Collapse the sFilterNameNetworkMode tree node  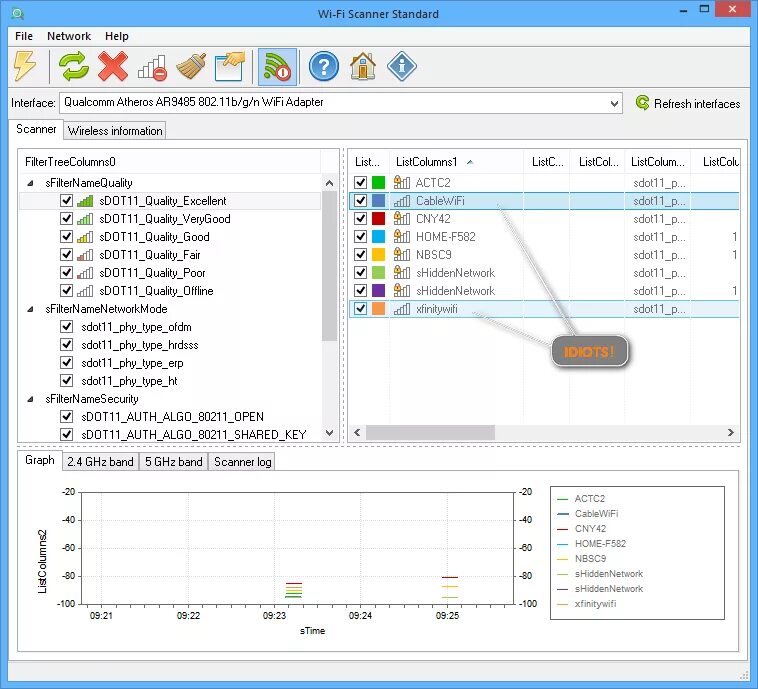(30, 309)
